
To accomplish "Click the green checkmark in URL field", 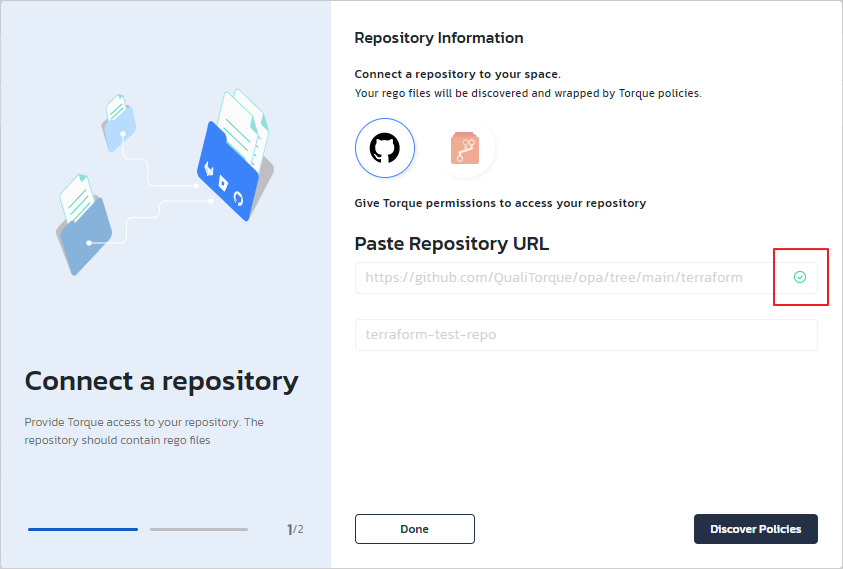I will (799, 277).
